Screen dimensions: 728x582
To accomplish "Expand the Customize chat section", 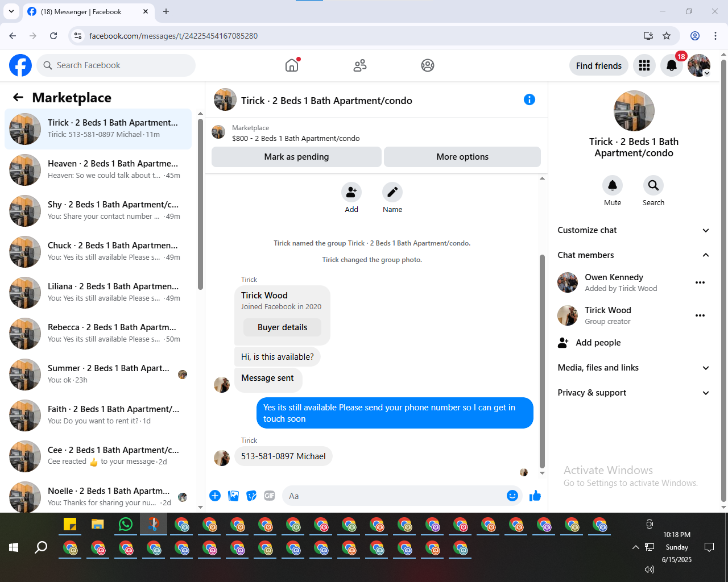I will click(x=634, y=230).
